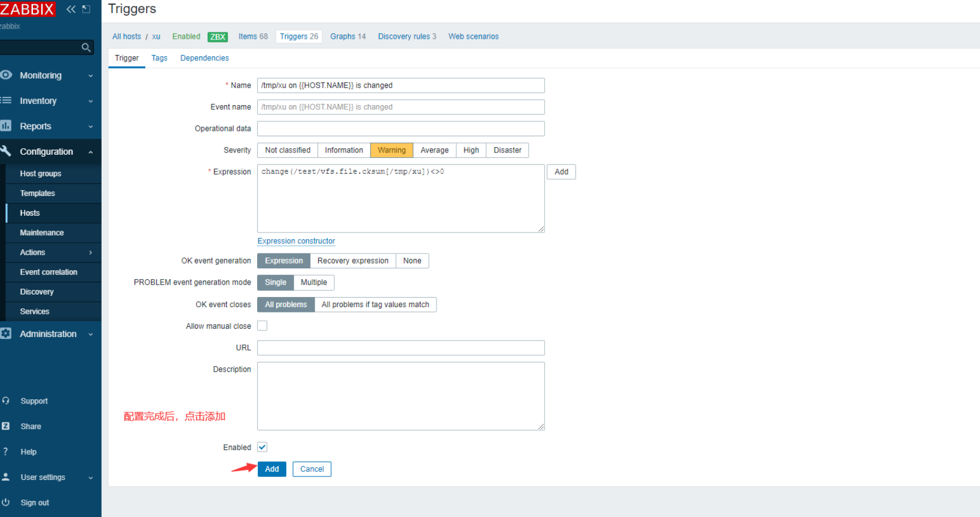Switch to the Dependencies tab

(204, 58)
